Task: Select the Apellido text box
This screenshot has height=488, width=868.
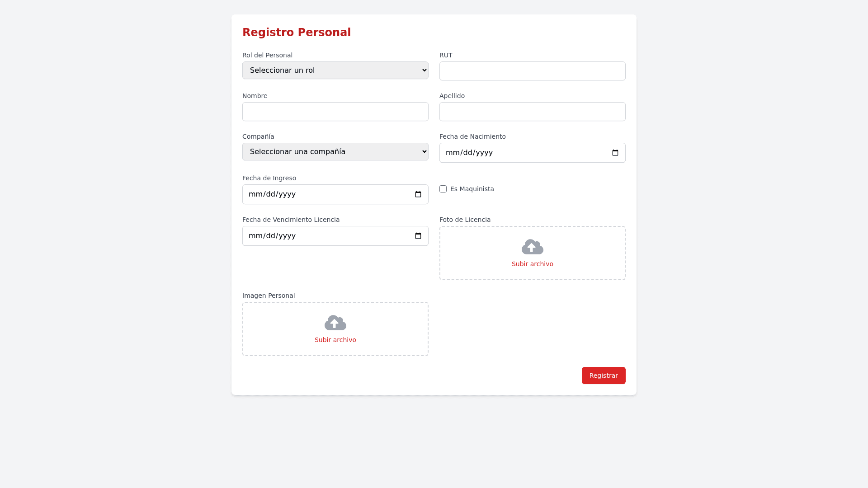Action: 532,112
